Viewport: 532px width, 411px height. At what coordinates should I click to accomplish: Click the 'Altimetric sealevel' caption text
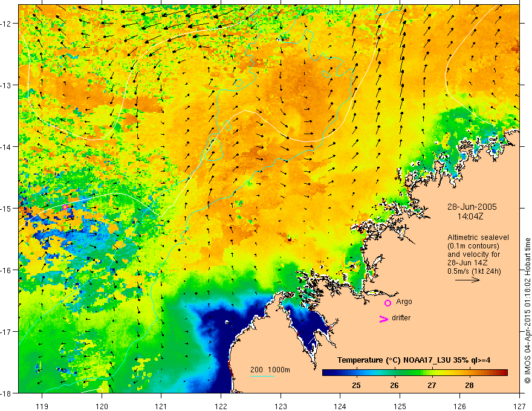(478, 238)
